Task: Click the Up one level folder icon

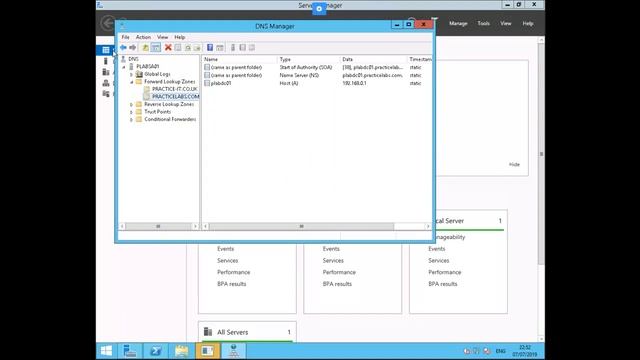Action: pos(145,48)
